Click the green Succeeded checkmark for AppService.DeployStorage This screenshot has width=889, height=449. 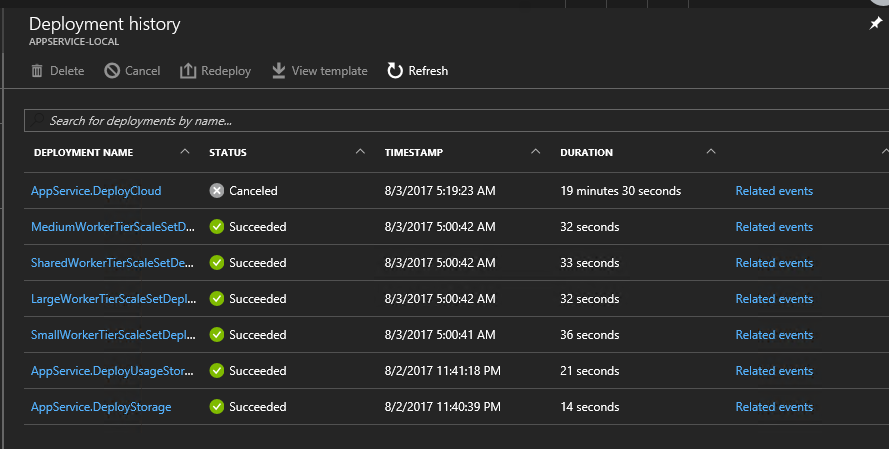point(217,406)
